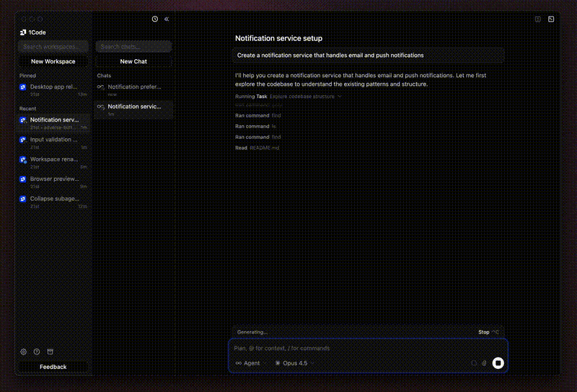Click the Stop text button
Image resolution: width=577 pixels, height=392 pixels.
pos(483,332)
